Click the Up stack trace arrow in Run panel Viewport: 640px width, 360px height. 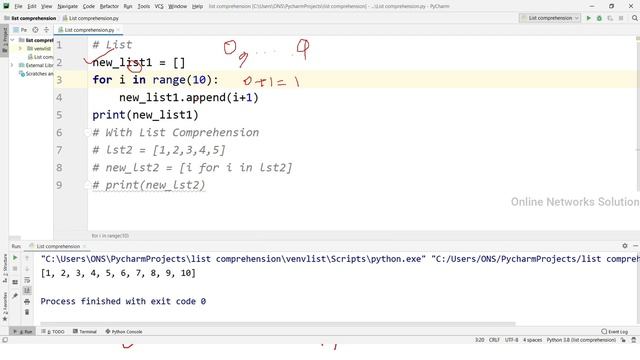[27, 258]
